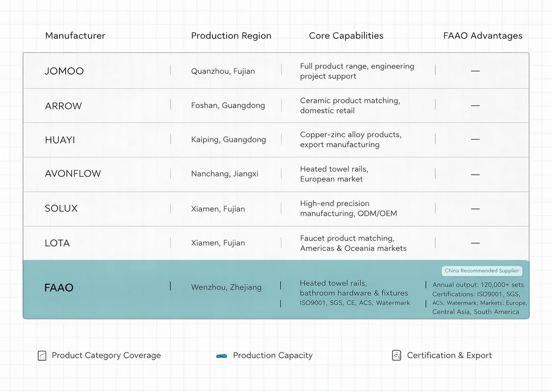Click 'ISO9001, SGS, CE, ACS, Watermark' line

pos(355,303)
